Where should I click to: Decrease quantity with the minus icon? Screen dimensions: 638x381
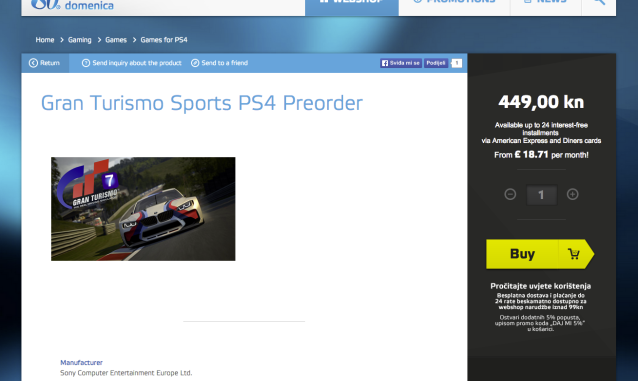tap(510, 194)
